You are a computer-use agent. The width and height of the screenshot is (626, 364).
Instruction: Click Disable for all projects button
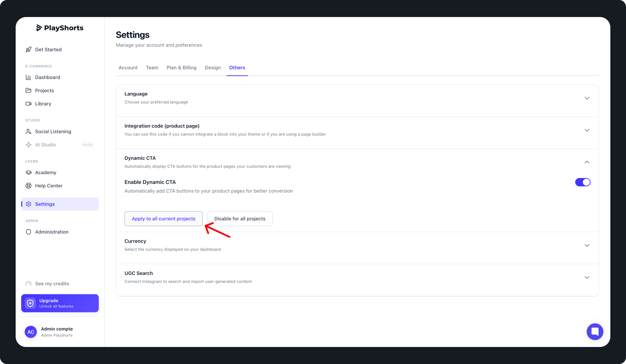click(240, 219)
